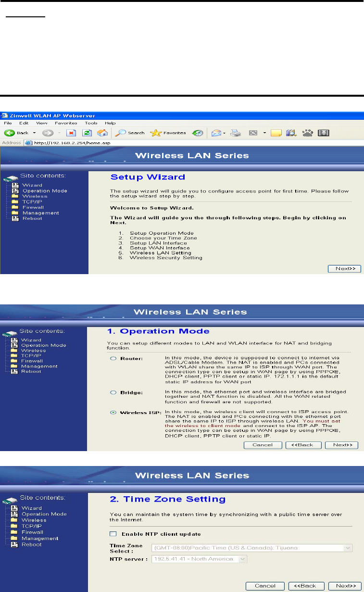The height and width of the screenshot is (592, 364).
Task: Click the yellow Discuss note toolbar icon
Action: pos(276,133)
